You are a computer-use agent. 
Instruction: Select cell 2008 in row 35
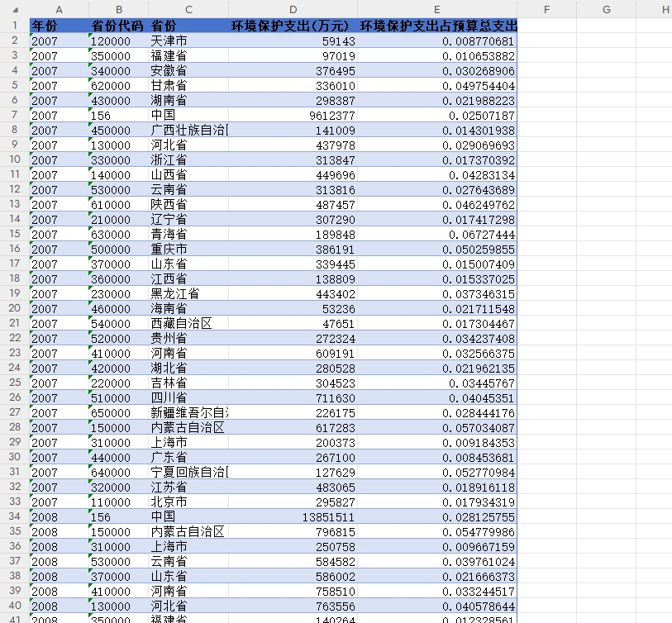pos(60,531)
